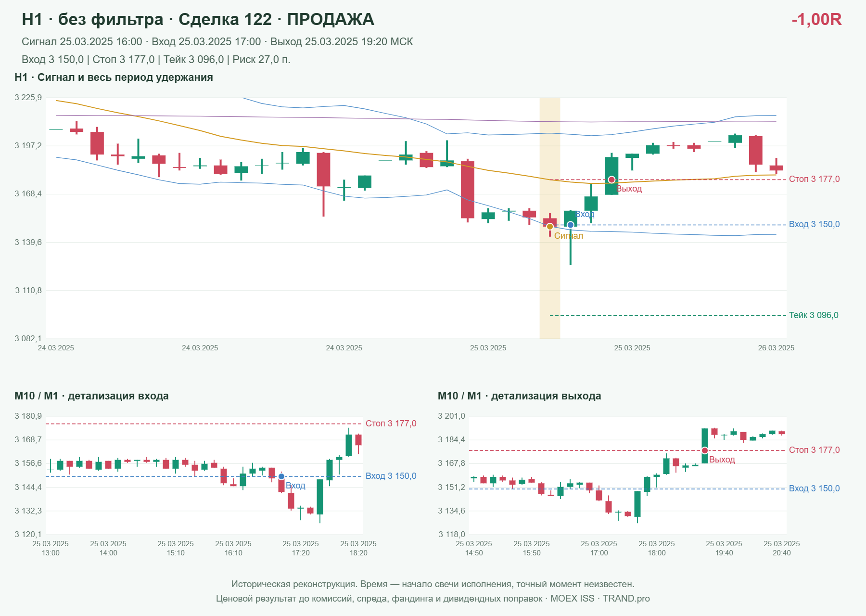Click the 'Вход 3 150,0' label in the exit detail chart
The image size is (866, 616).
point(814,488)
